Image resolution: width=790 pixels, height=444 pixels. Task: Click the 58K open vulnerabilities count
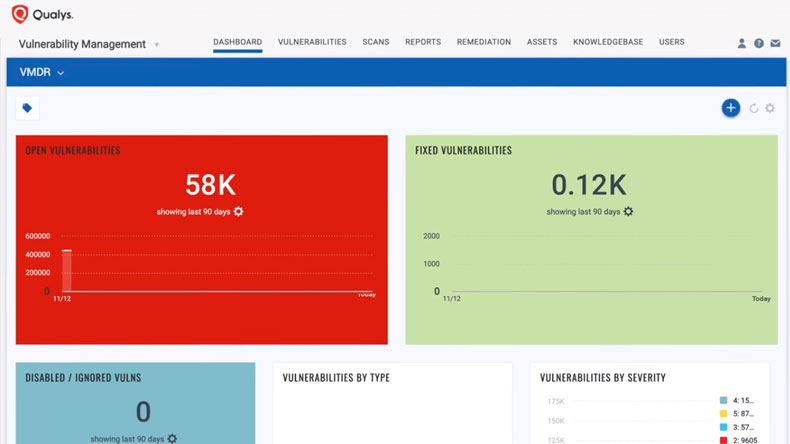tap(210, 185)
